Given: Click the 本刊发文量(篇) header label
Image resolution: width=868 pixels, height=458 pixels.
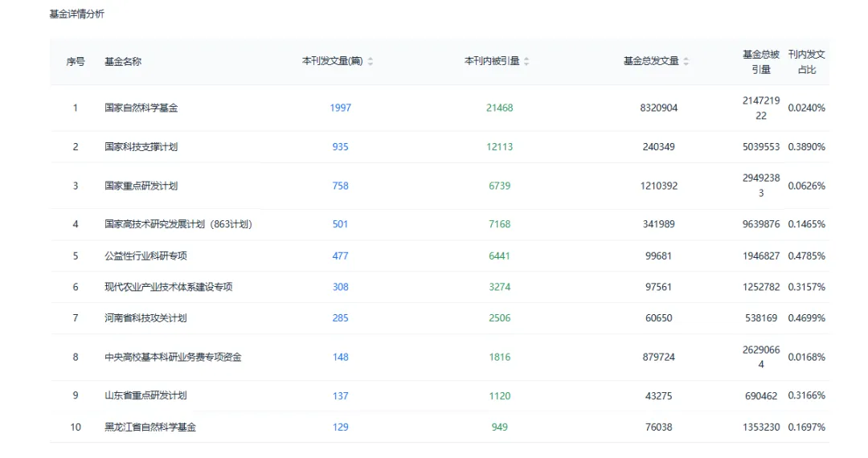Looking at the screenshot, I should 332,61.
